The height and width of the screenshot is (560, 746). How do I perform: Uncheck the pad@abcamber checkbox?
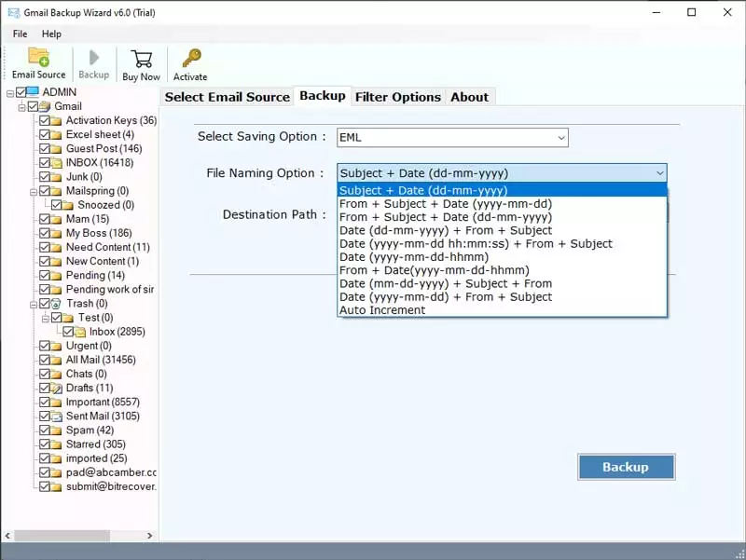coord(45,472)
